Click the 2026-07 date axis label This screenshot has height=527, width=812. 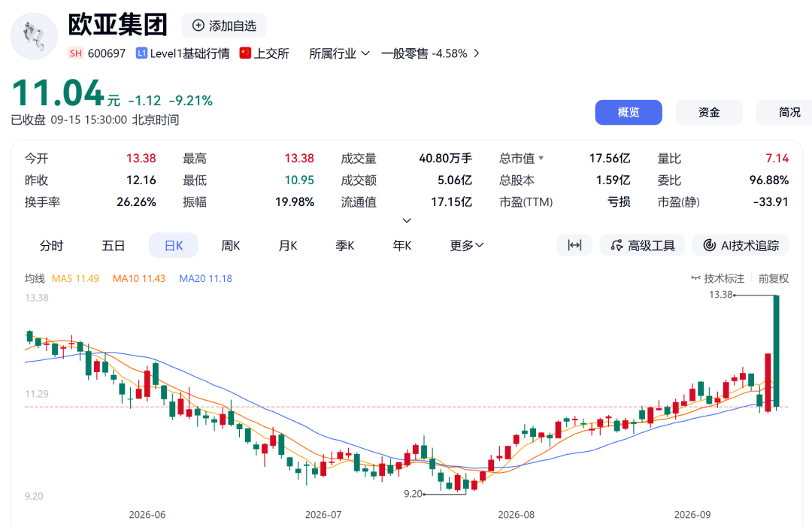pyautogui.click(x=323, y=514)
